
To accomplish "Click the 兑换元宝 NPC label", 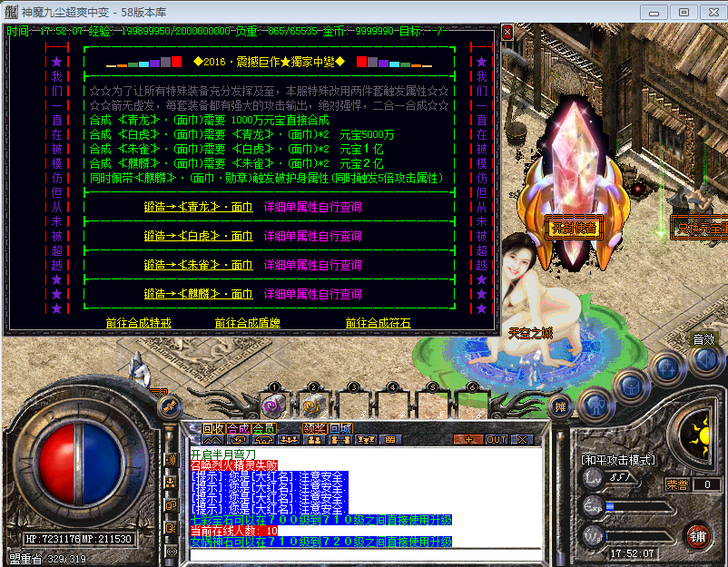I will pos(700,228).
